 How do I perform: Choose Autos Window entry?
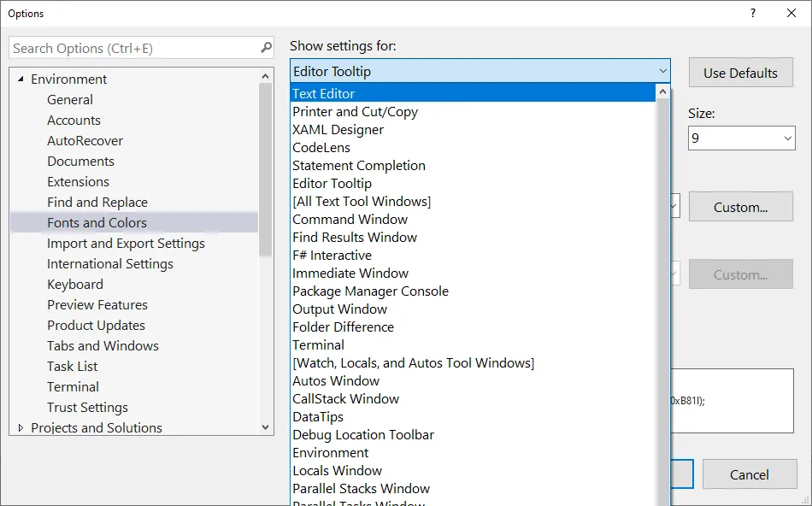pos(473,381)
